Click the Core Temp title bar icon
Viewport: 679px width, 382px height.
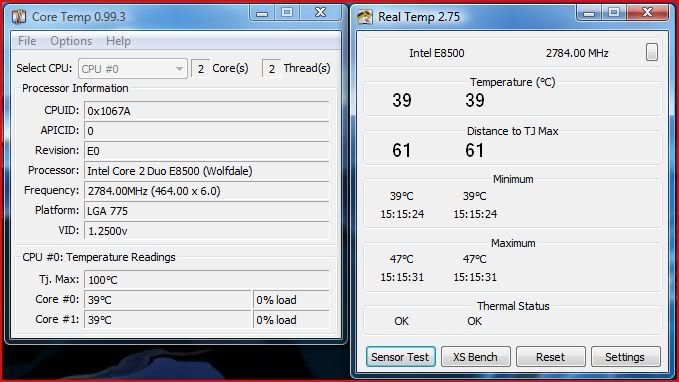coord(19,16)
